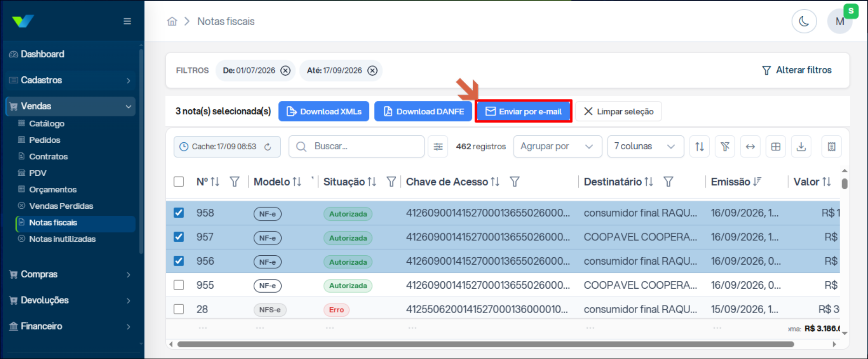The height and width of the screenshot is (359, 868).
Task: Check the row for note 955
Action: 179,285
